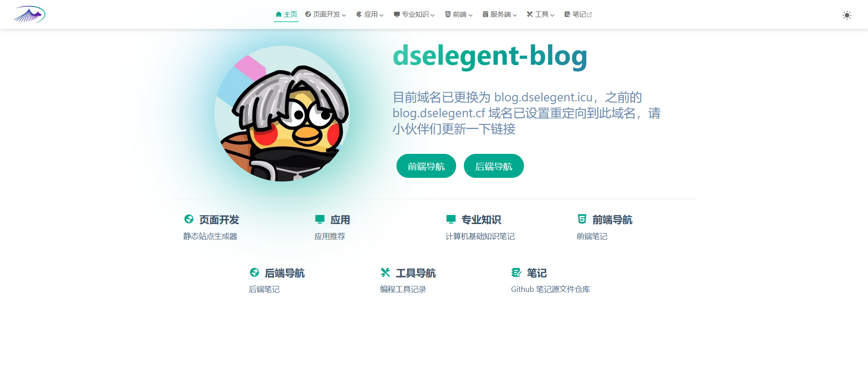Toggle the sun theme mode icon
Viewport: 868px width, 391px height.
pos(847,15)
